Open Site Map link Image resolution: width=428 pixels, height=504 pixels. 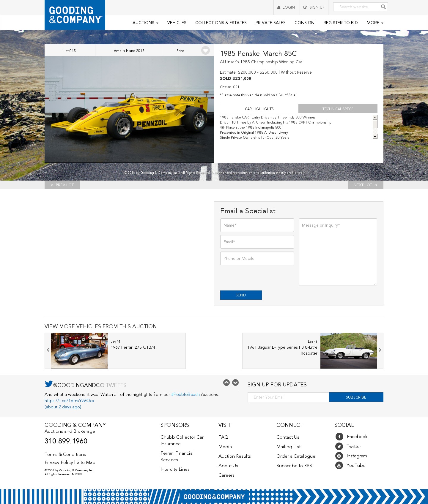click(x=86, y=462)
